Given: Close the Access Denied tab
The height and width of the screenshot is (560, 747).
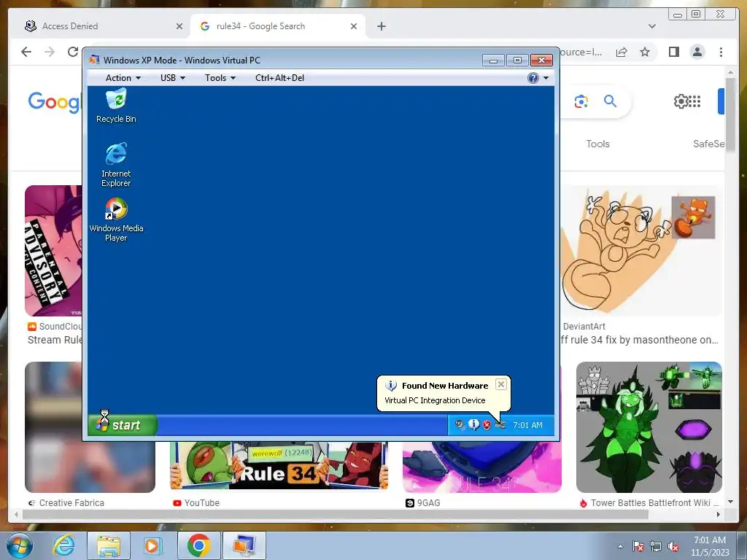Looking at the screenshot, I should tap(179, 26).
